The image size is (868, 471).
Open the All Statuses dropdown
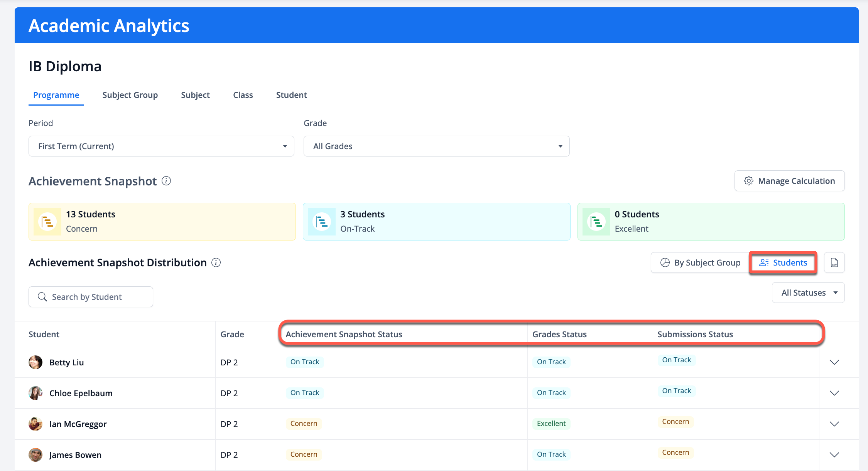coord(808,293)
